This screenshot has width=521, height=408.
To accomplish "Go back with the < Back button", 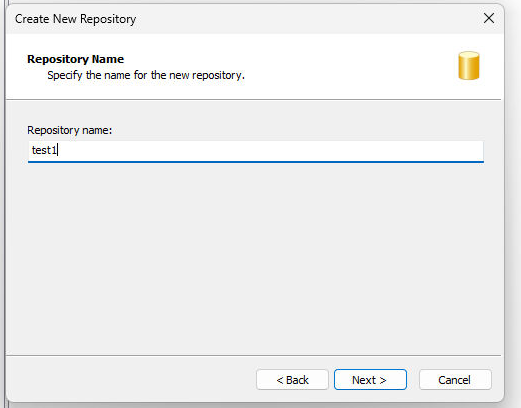I will (292, 379).
